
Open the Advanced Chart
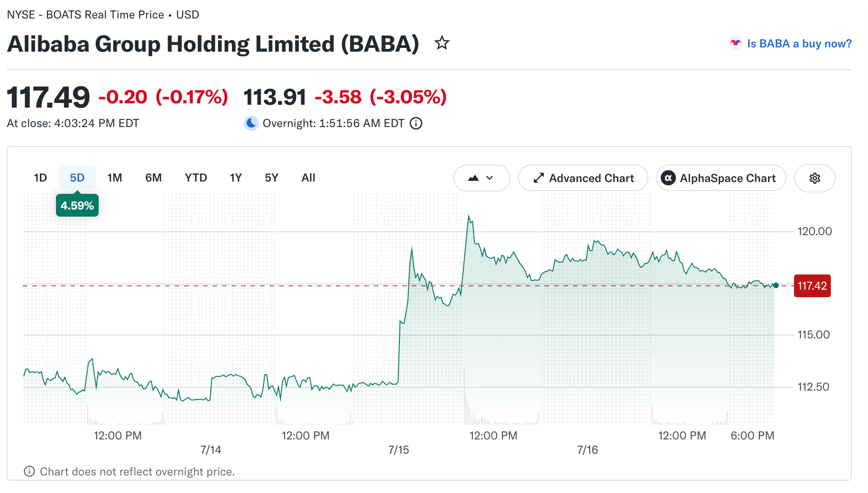pyautogui.click(x=583, y=178)
